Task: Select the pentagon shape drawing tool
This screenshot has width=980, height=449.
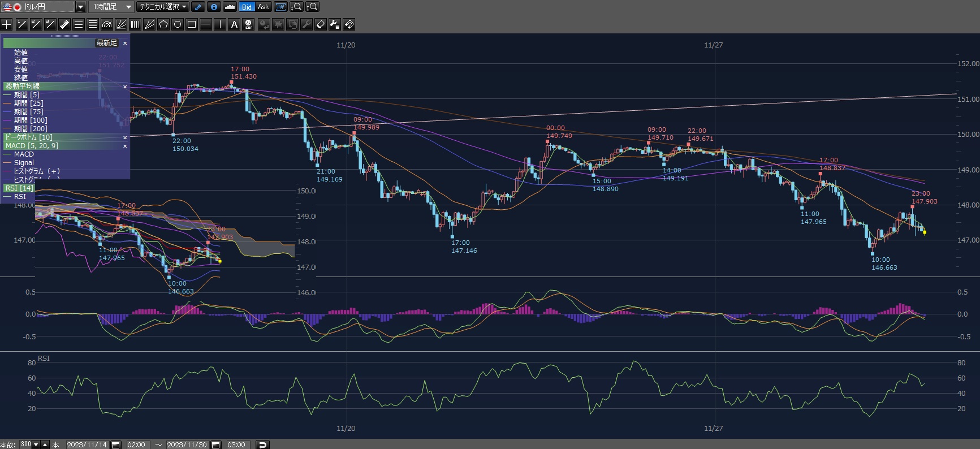Action: coord(163,24)
